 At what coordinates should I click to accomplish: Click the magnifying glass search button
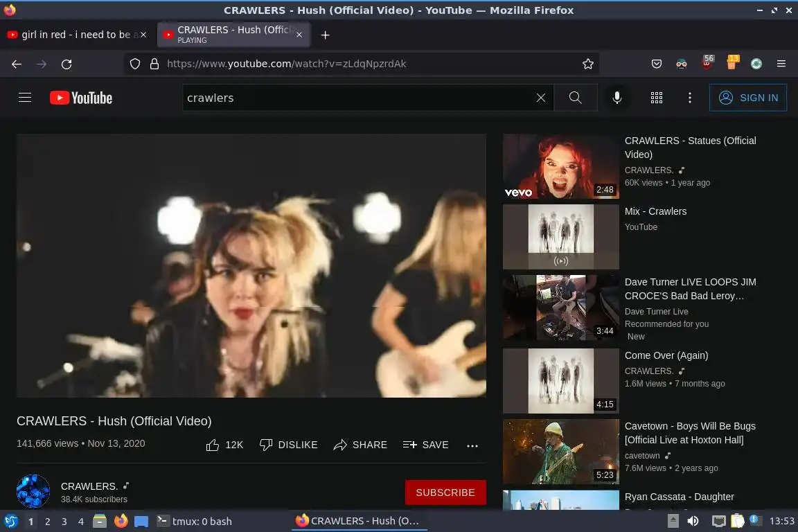click(576, 97)
